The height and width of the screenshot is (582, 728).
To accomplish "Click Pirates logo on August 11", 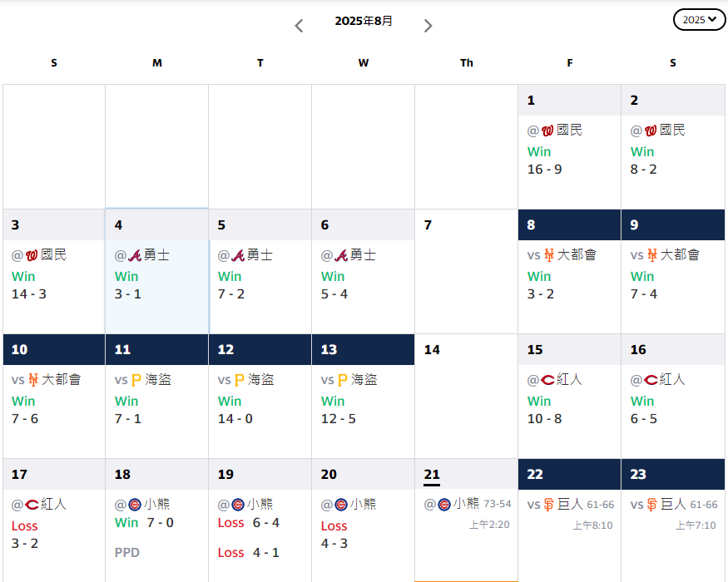I will coord(136,380).
